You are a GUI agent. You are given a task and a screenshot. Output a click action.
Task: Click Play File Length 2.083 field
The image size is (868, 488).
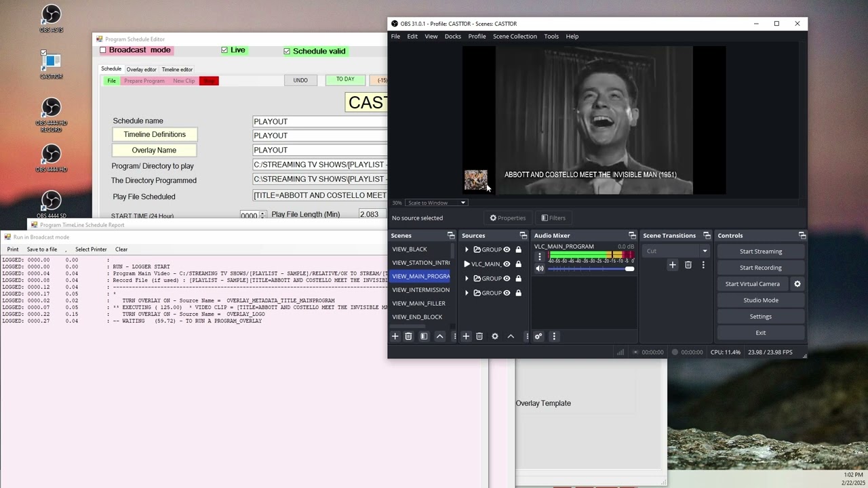(372, 214)
